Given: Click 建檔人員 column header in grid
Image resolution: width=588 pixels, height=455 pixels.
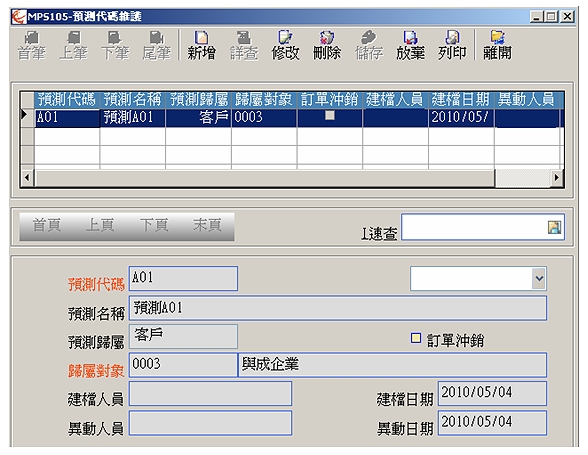Looking at the screenshot, I should 395,100.
